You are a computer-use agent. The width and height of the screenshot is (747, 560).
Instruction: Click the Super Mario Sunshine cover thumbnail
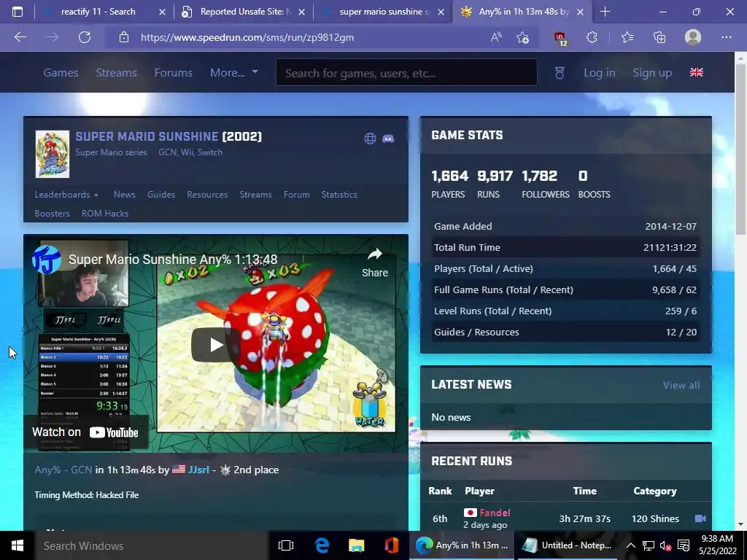click(53, 154)
